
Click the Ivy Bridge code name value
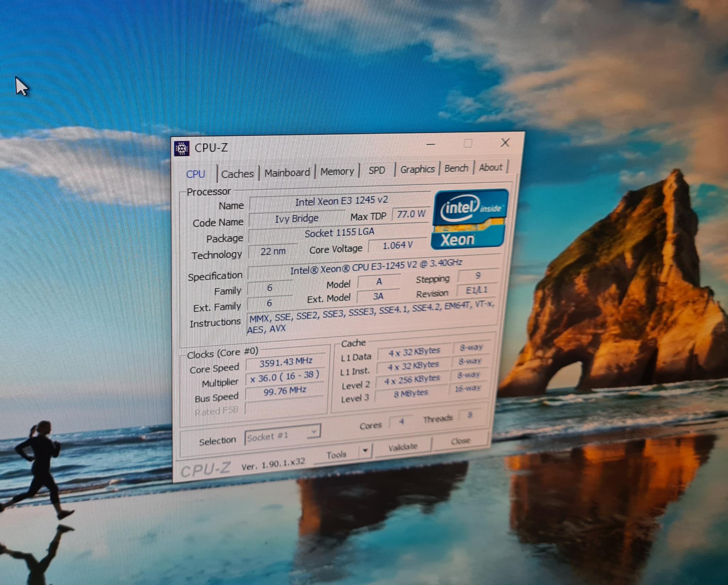point(296,218)
